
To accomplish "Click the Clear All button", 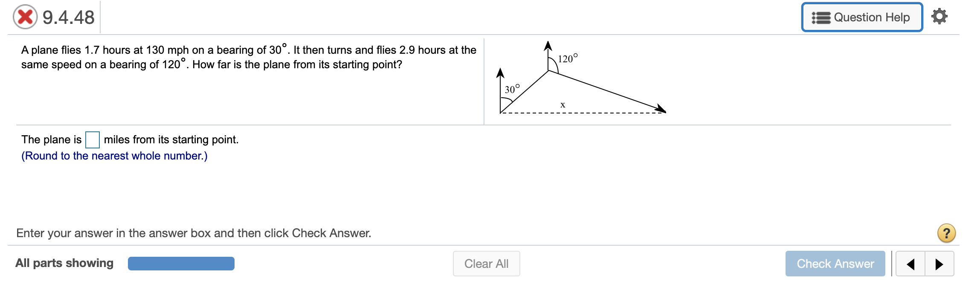I will (x=486, y=264).
